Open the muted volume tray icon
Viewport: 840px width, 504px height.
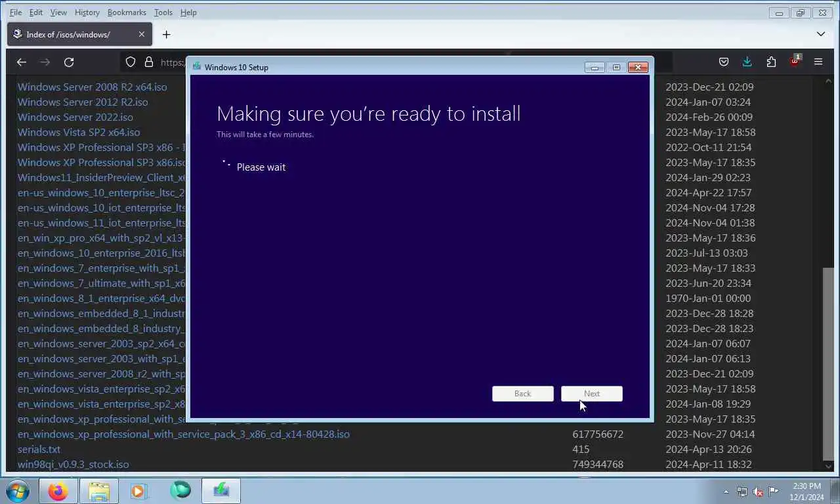pos(758,492)
